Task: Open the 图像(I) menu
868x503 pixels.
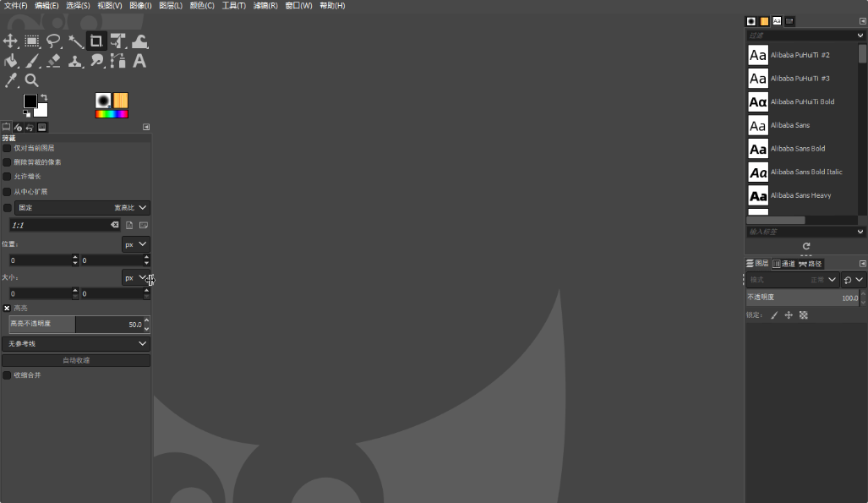Action: [x=140, y=6]
